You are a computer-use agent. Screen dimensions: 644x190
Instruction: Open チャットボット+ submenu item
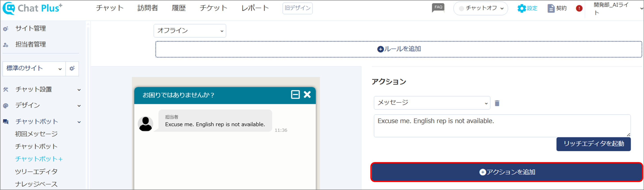pos(39,159)
